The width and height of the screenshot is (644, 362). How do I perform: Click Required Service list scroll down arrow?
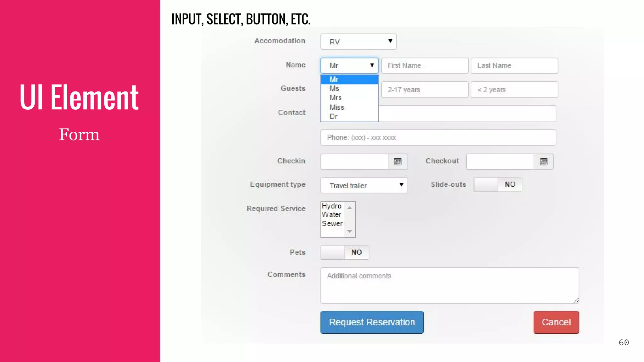pyautogui.click(x=349, y=231)
